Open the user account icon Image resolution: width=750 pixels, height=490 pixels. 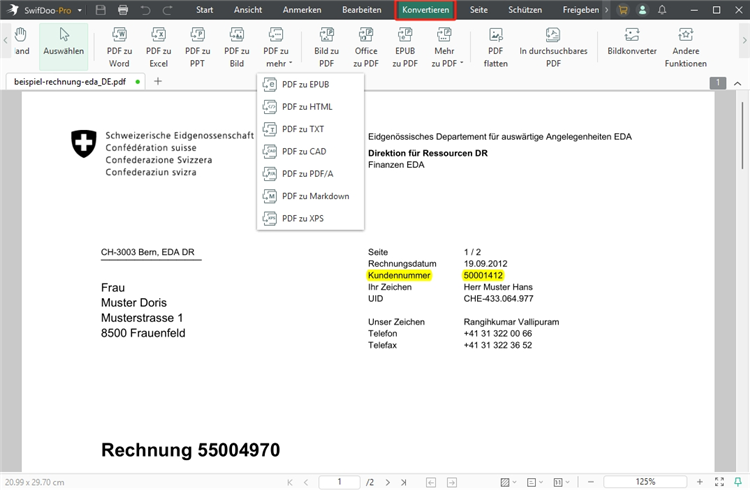click(642, 10)
